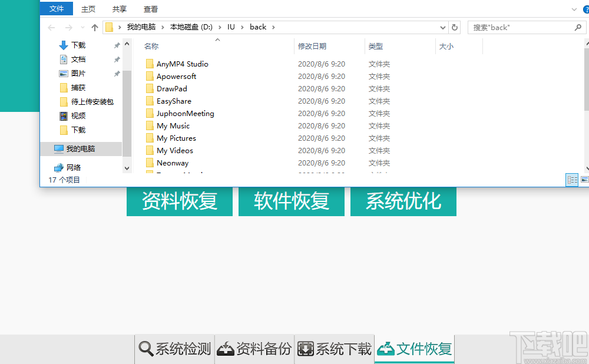Open the 系统下载 download tool
The height and width of the screenshot is (364, 589).
[x=334, y=349]
